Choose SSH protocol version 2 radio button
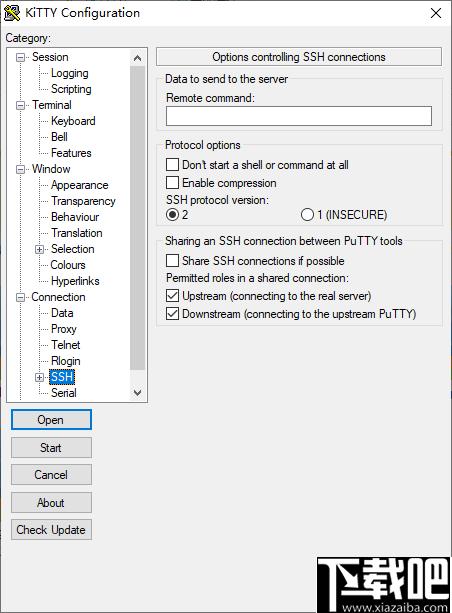452x613 pixels. coord(172,214)
